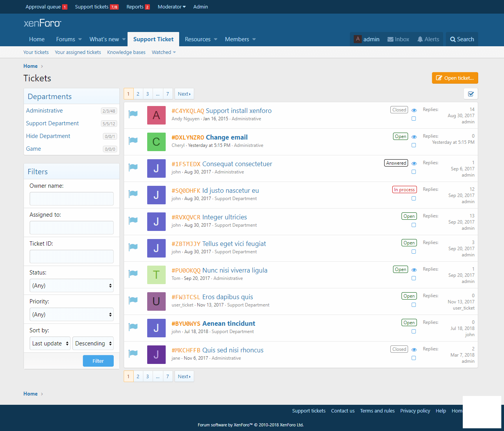Open Your assigned tickets link
Screen dimensions: 504x431
(x=78, y=52)
